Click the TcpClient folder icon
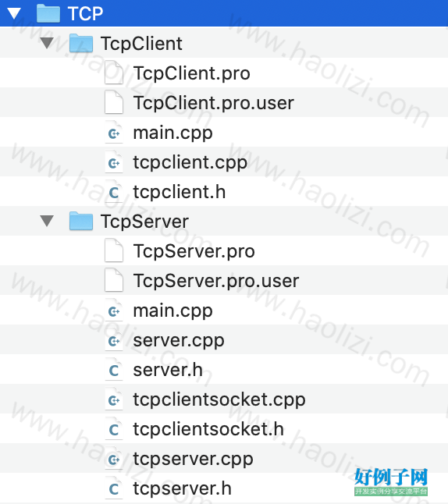 click(81, 43)
